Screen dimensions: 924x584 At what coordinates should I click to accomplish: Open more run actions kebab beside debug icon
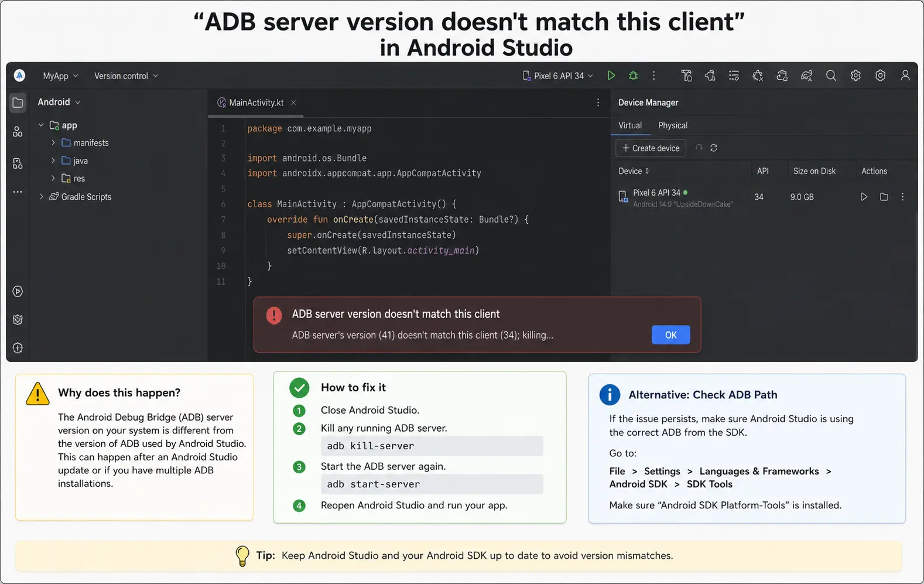coord(654,76)
